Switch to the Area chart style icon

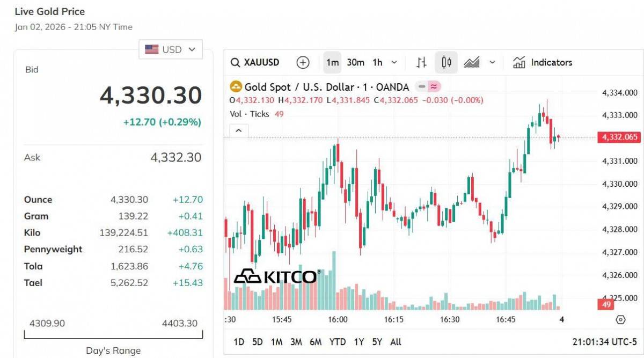471,63
